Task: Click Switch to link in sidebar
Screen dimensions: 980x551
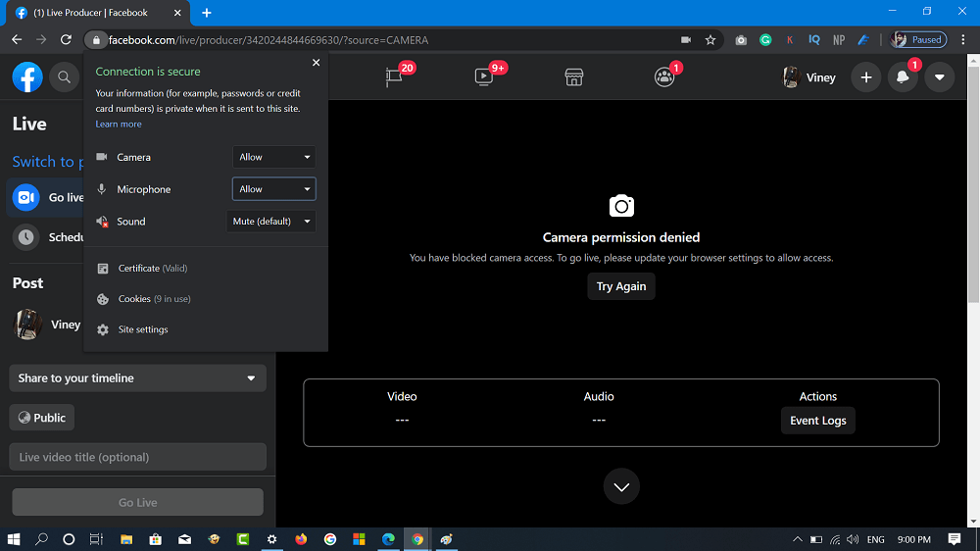Action: (x=47, y=162)
